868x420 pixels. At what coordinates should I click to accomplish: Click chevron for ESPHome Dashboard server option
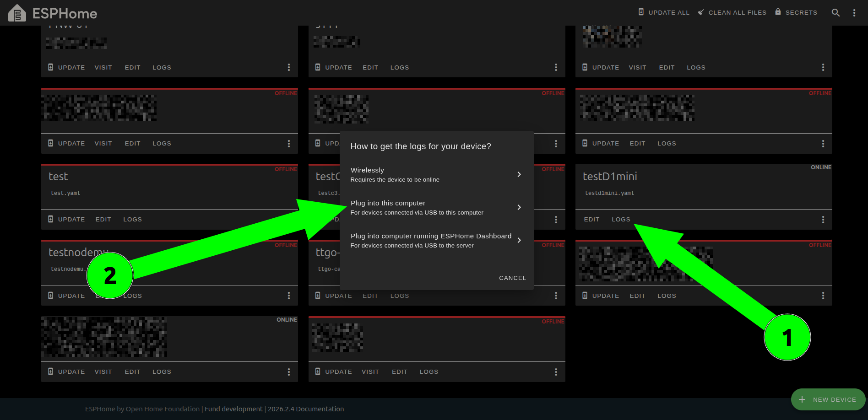pos(519,240)
